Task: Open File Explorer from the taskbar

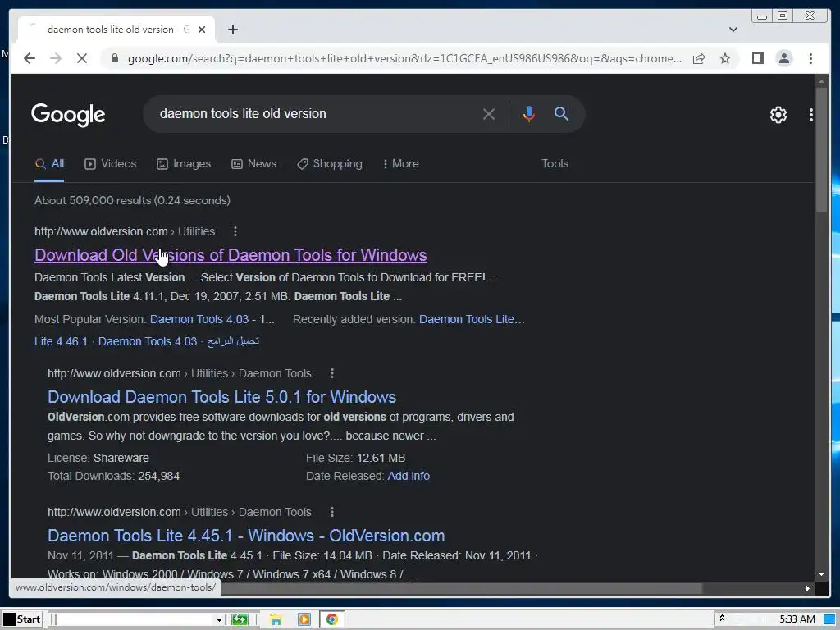Action: coord(276,620)
